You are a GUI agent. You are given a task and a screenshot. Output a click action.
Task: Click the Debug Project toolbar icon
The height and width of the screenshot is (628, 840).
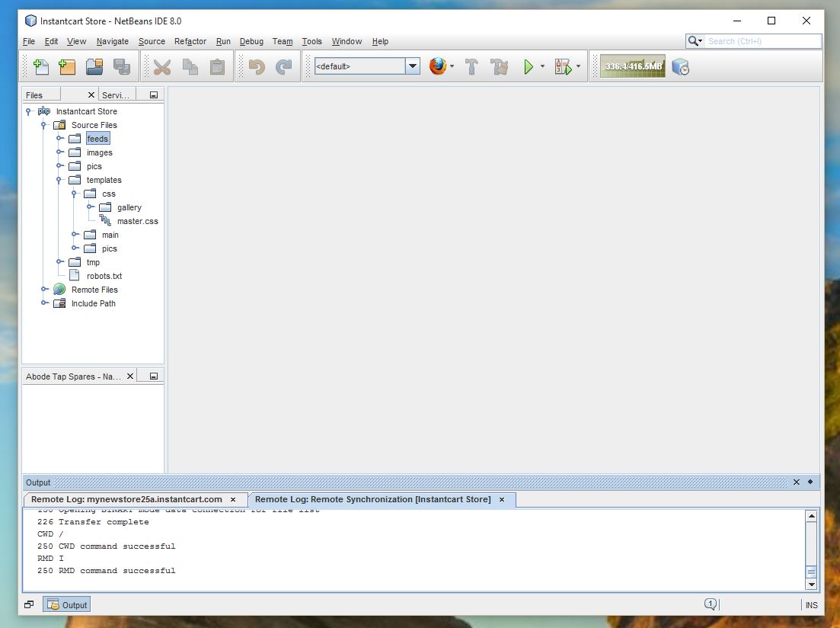[x=563, y=66]
